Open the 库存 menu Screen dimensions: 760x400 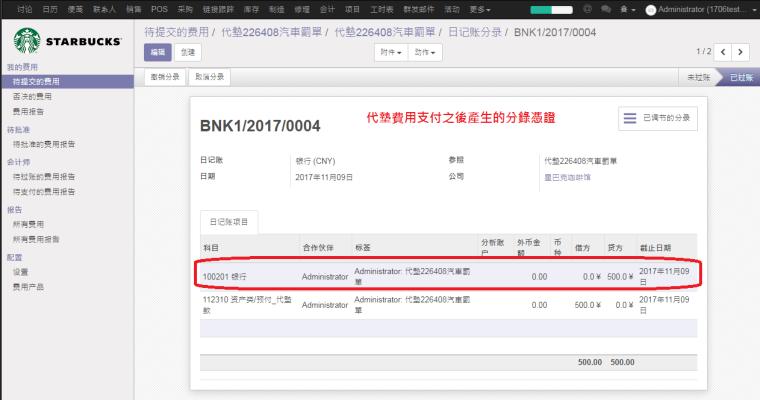[x=251, y=9]
